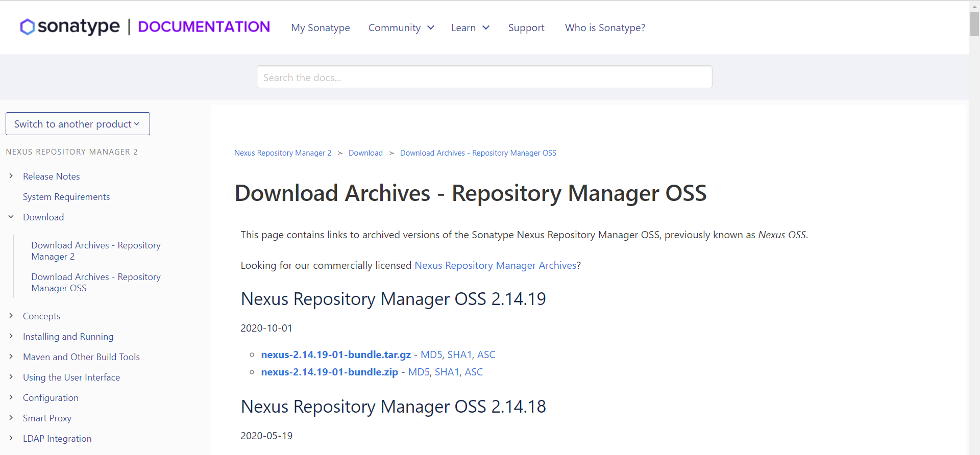The height and width of the screenshot is (455, 980).
Task: Open Switch to another product dropdown
Action: (x=78, y=124)
